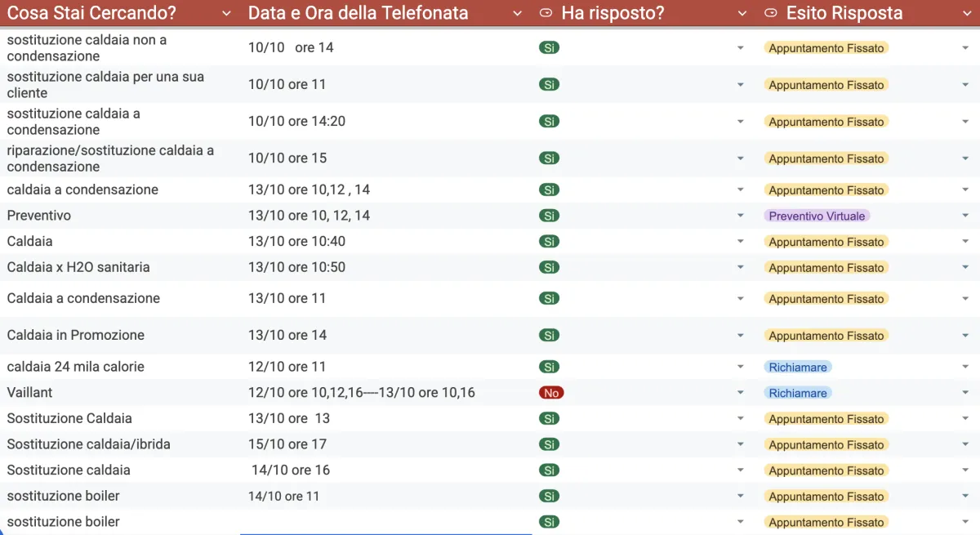The image size is (980, 535).
Task: Open 'Esito Risposta' arrow in 'Caldaia x H2O sanitaria' row
Action: 965,267
